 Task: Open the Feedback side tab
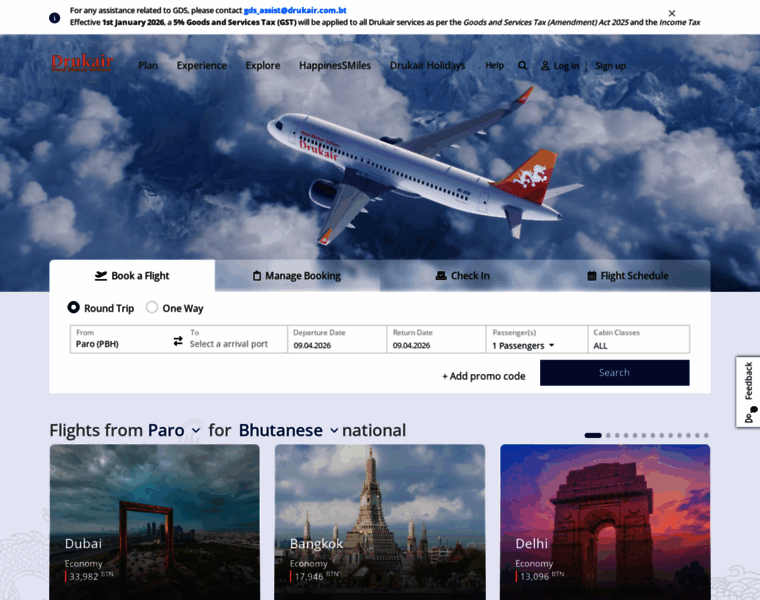[x=748, y=392]
